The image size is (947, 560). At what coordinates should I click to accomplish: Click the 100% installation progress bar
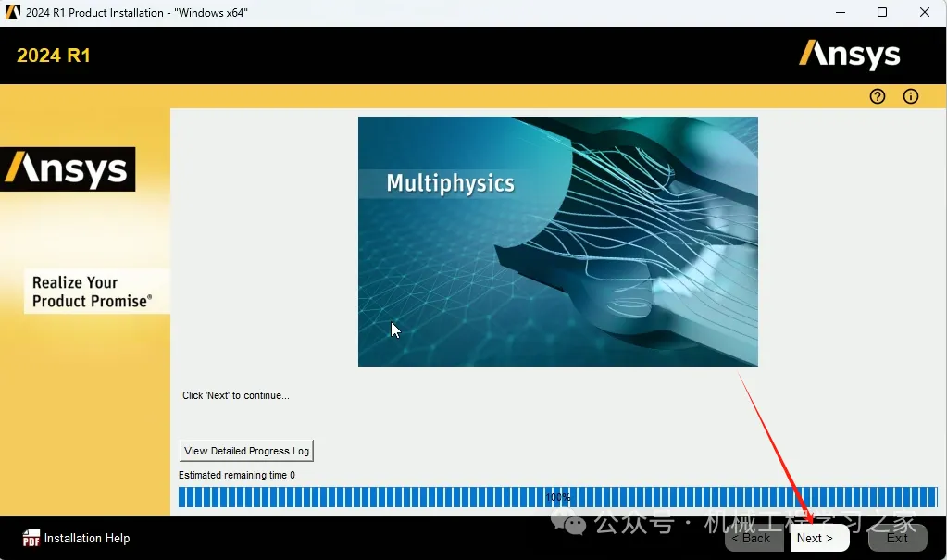[557, 497]
